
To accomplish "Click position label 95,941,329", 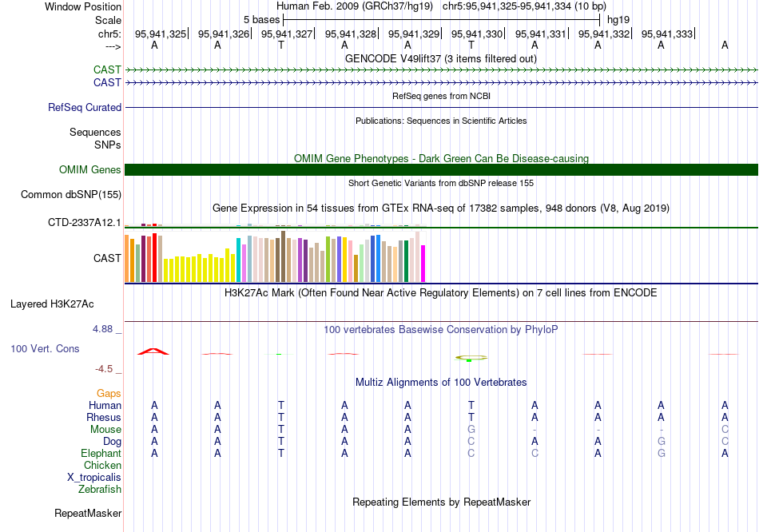I will pyautogui.click(x=414, y=34).
